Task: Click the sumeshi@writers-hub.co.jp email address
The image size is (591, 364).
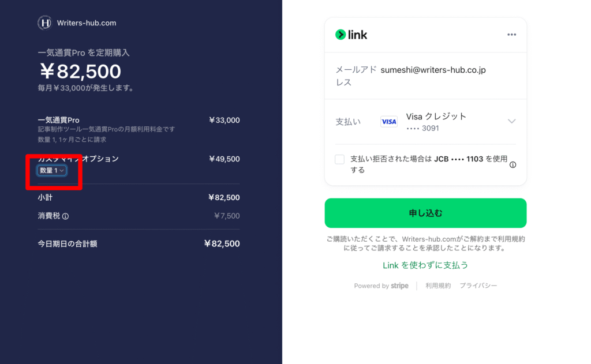Action: [x=433, y=70]
